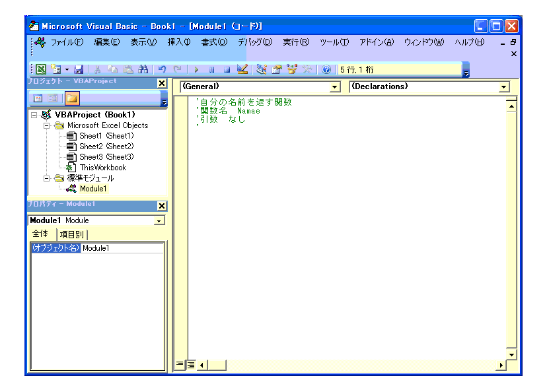Open Properties Window toolbar icon
Image resolution: width=547 pixels, height=392 pixels.
[x=277, y=69]
